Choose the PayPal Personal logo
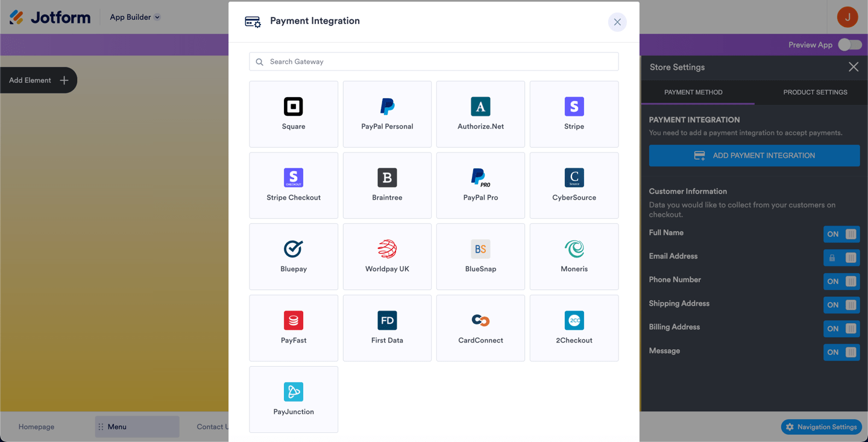 [387, 107]
